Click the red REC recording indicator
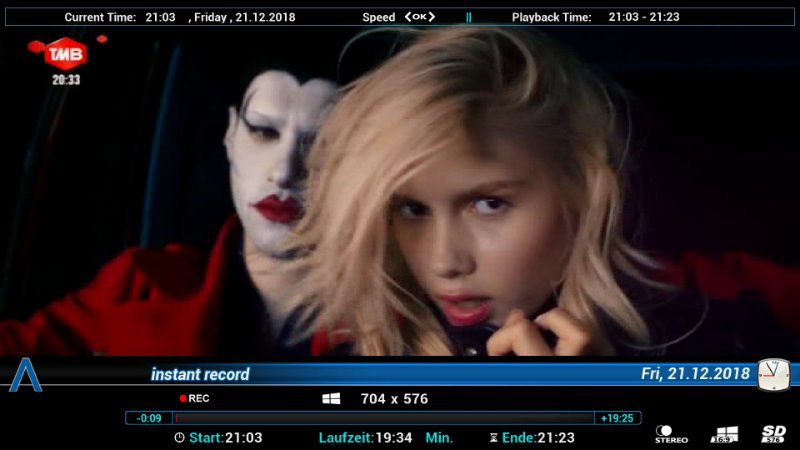 (x=194, y=398)
